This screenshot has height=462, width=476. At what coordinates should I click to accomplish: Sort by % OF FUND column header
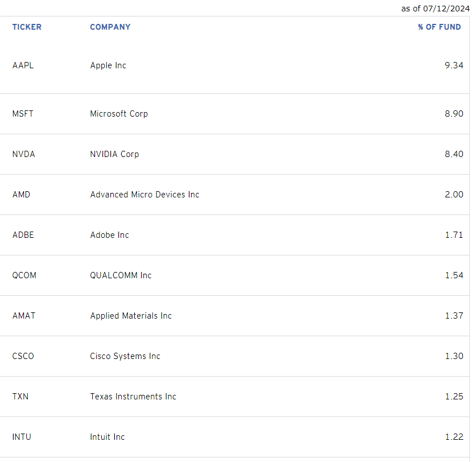[x=439, y=27]
